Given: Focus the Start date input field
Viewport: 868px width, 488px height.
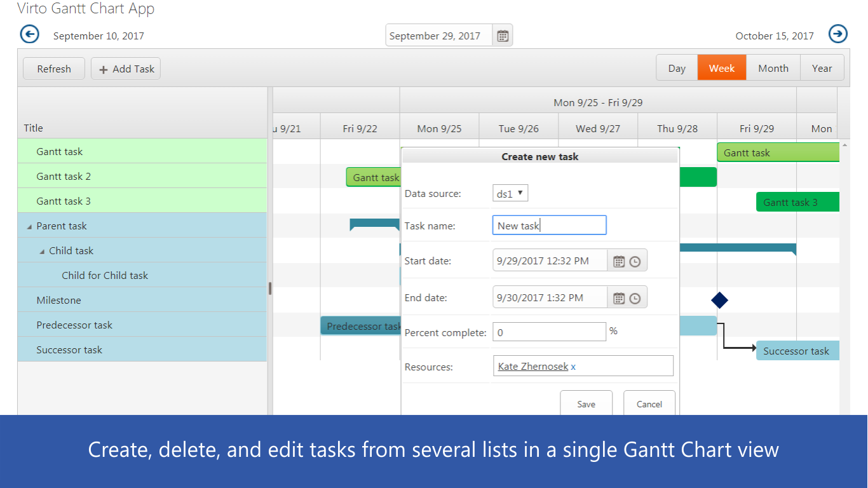Looking at the screenshot, I should pyautogui.click(x=550, y=261).
